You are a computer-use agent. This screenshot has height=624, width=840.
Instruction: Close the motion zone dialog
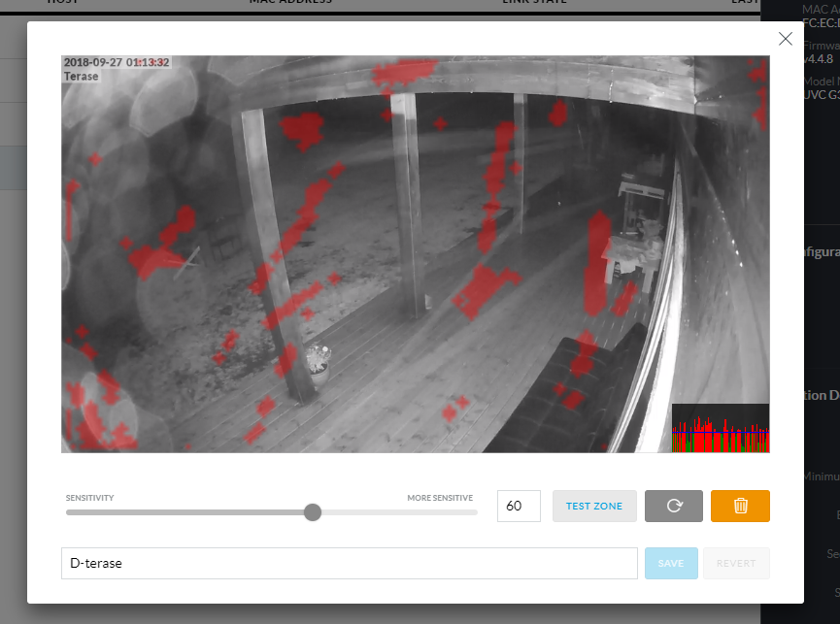pyautogui.click(x=786, y=39)
